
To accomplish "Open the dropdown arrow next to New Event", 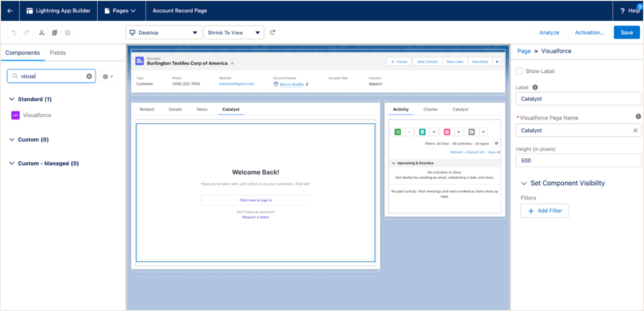I will [x=458, y=132].
